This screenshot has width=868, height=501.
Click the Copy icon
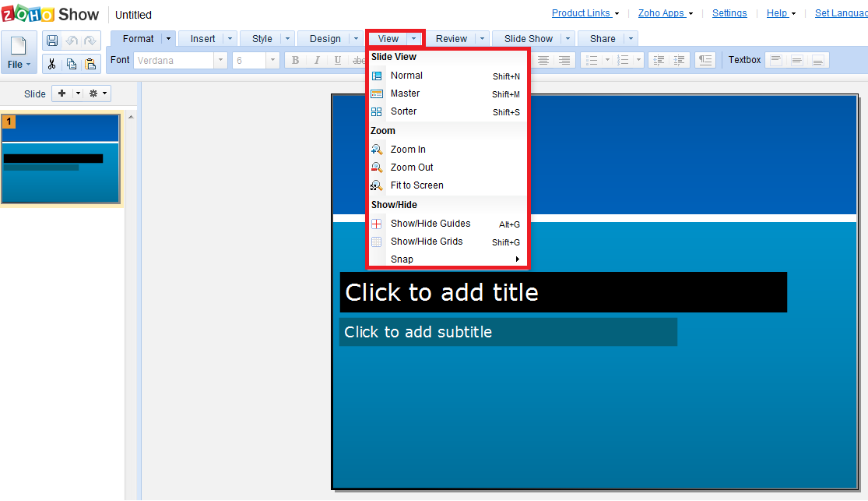coord(72,65)
